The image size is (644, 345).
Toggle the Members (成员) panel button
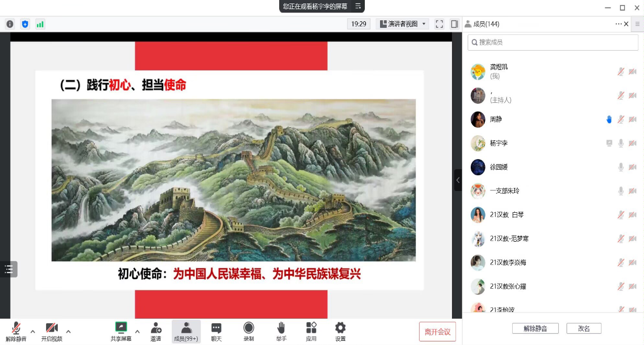pyautogui.click(x=186, y=332)
